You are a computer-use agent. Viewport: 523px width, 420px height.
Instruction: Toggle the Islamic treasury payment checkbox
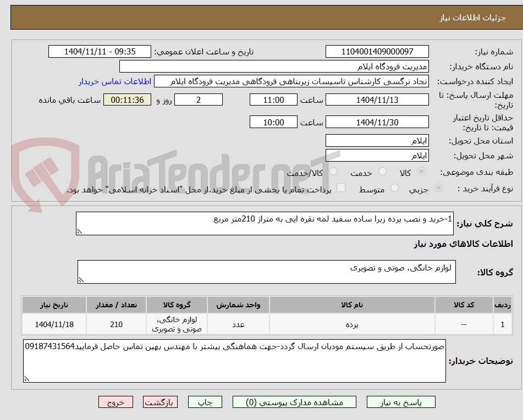click(341, 187)
